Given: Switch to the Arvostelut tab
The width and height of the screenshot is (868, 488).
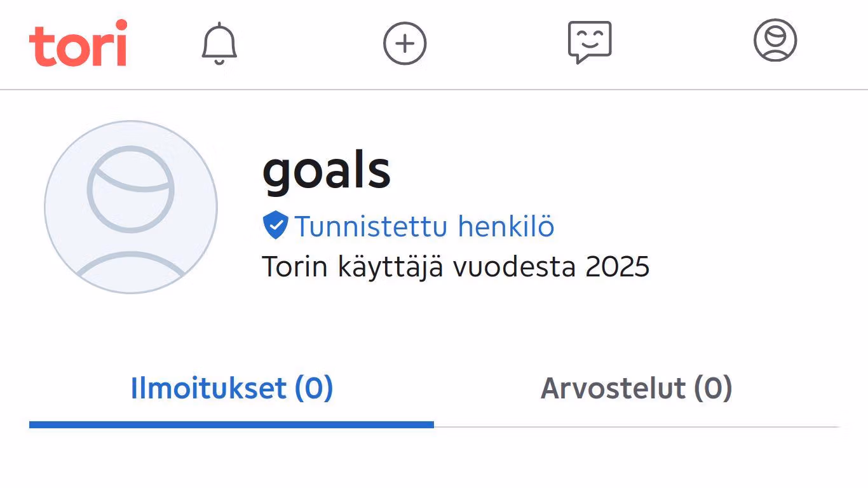Looking at the screenshot, I should coord(636,388).
